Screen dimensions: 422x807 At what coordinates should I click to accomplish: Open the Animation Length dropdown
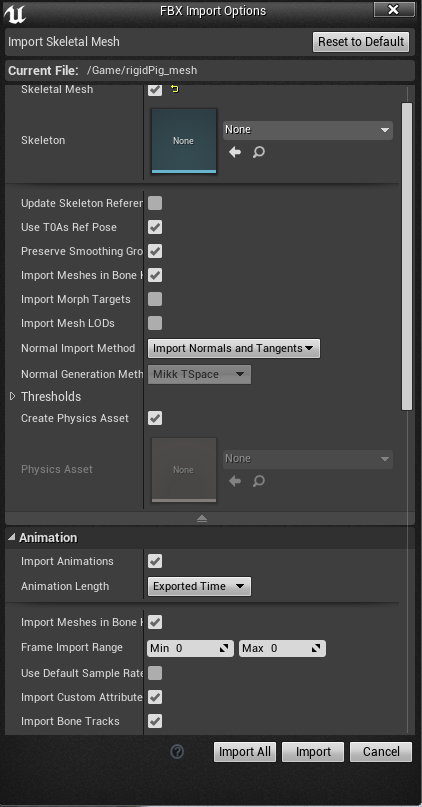(x=199, y=586)
